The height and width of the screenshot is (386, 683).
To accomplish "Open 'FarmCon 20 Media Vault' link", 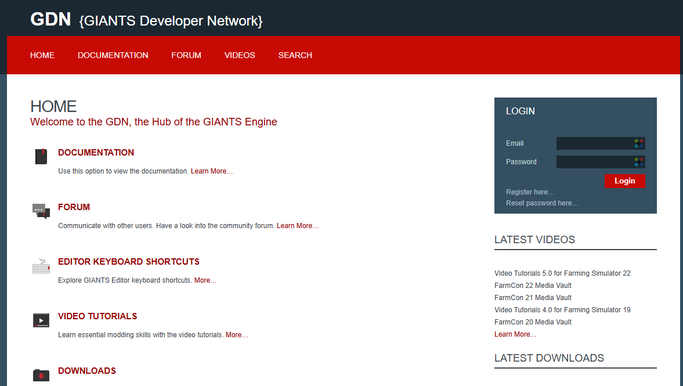I will tap(533, 322).
